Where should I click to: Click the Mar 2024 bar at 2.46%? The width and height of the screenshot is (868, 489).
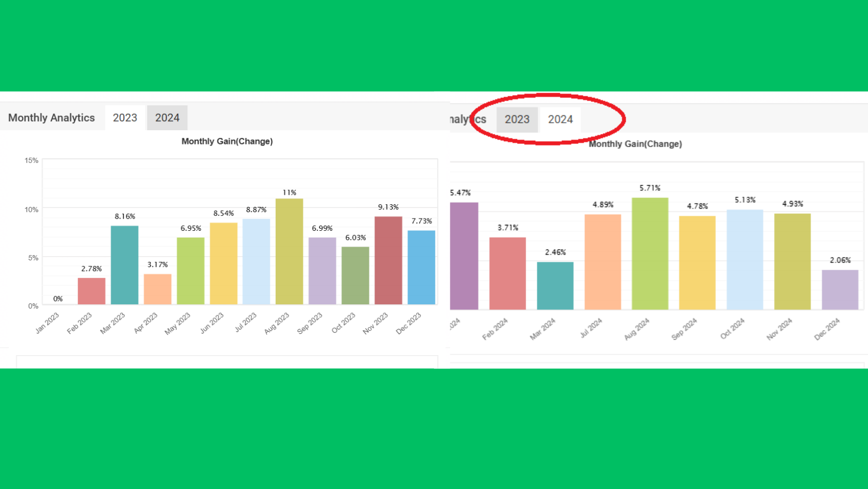coord(555,286)
